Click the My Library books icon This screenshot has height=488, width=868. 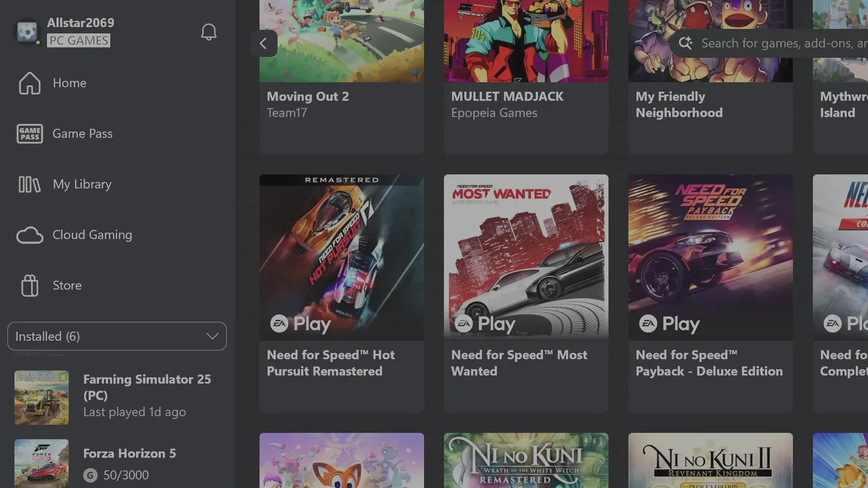[x=30, y=184]
